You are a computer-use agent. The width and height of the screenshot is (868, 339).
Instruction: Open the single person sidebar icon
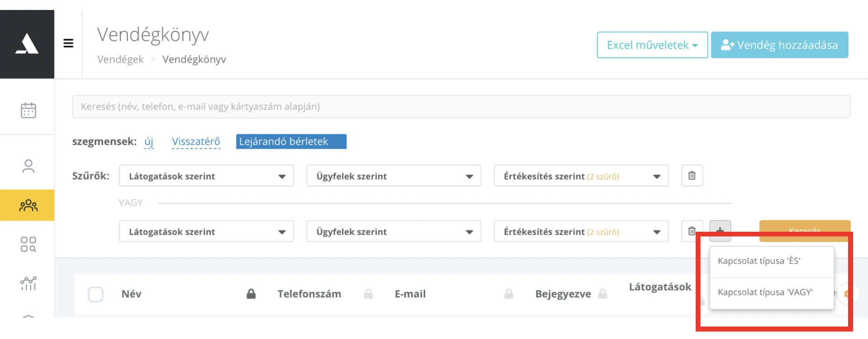point(28,166)
